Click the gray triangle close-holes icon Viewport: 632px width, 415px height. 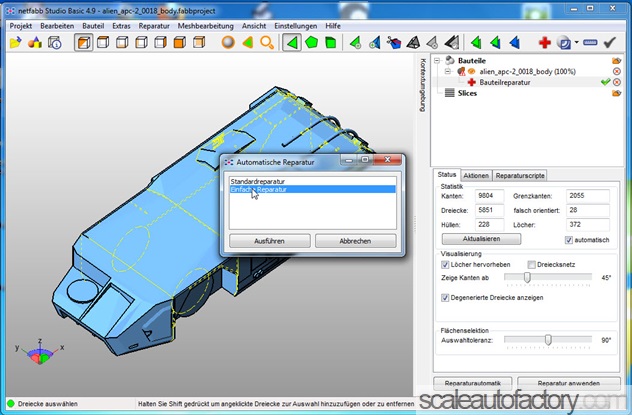pos(432,42)
